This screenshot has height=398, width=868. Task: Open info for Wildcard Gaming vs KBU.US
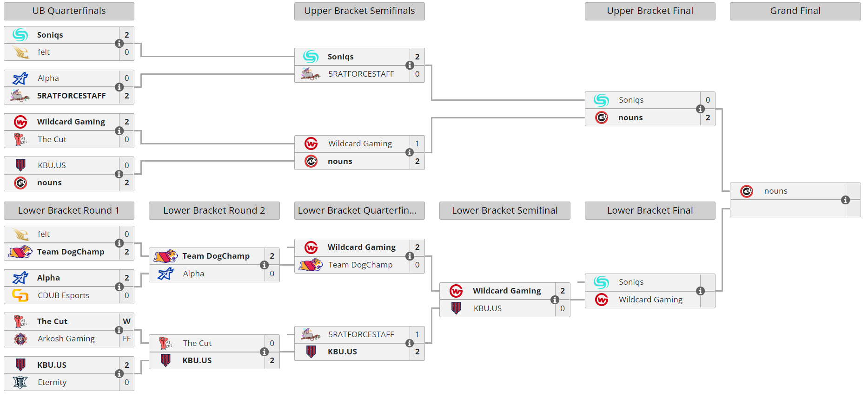click(555, 300)
